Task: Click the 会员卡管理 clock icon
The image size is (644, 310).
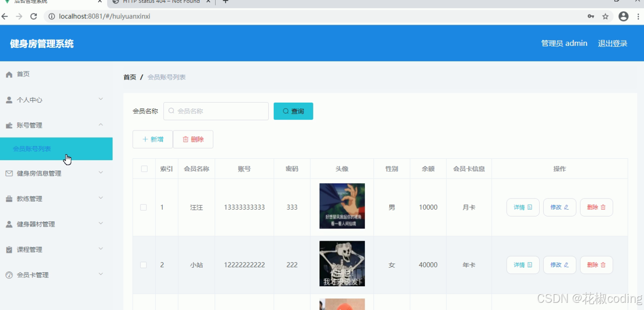Action: (9, 275)
